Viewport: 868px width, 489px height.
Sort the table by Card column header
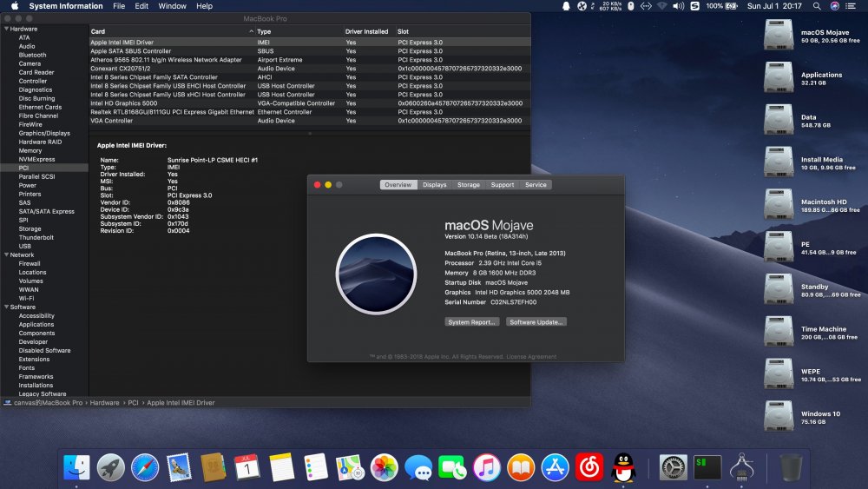click(172, 31)
